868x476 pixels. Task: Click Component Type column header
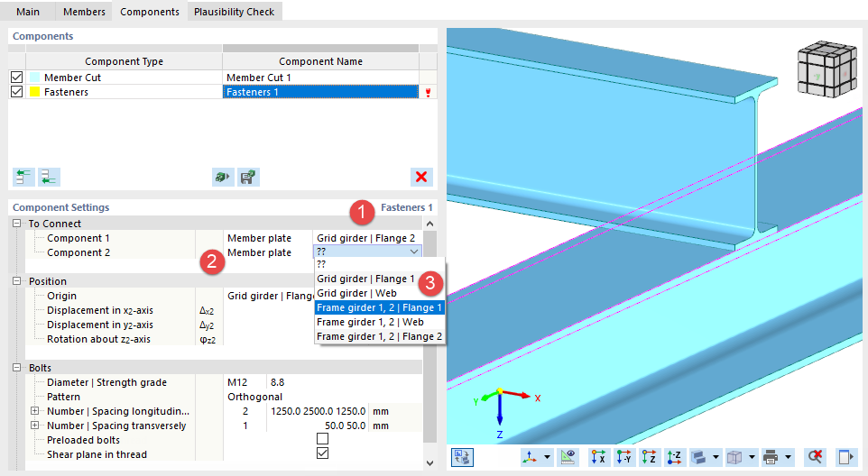click(x=124, y=61)
